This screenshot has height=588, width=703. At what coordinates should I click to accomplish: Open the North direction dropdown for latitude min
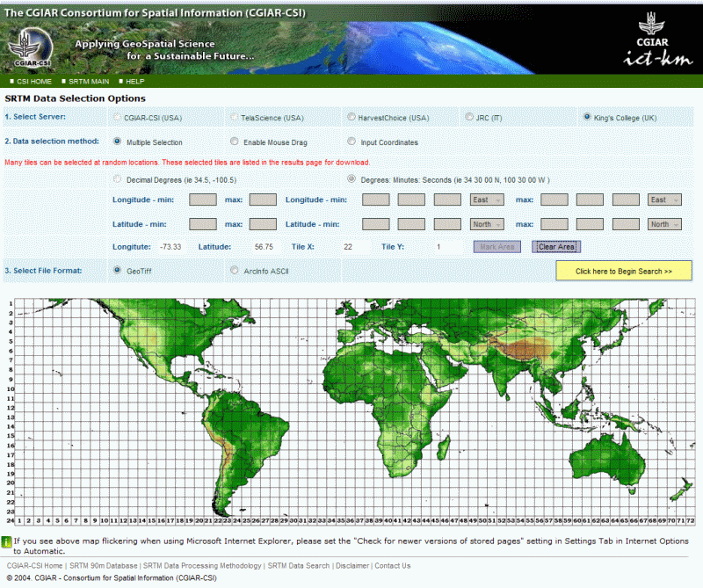(x=487, y=224)
